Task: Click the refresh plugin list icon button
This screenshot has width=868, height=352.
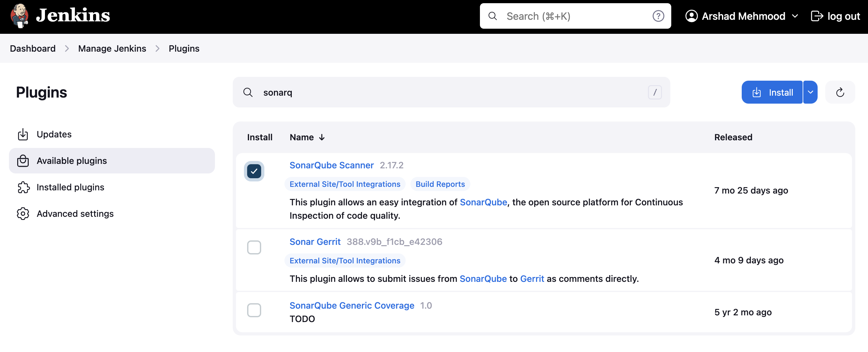Action: [x=840, y=92]
